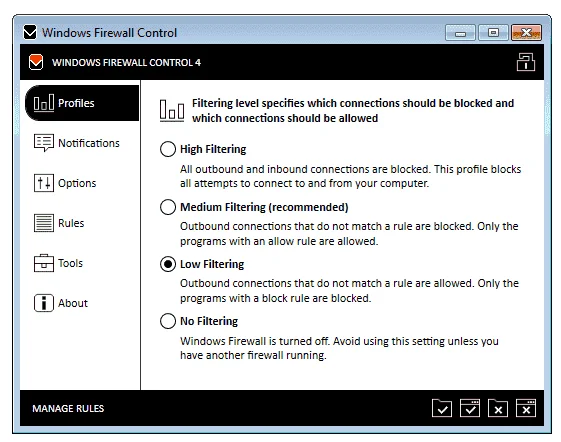
Task: Click the window with X icon
Action: point(526,408)
